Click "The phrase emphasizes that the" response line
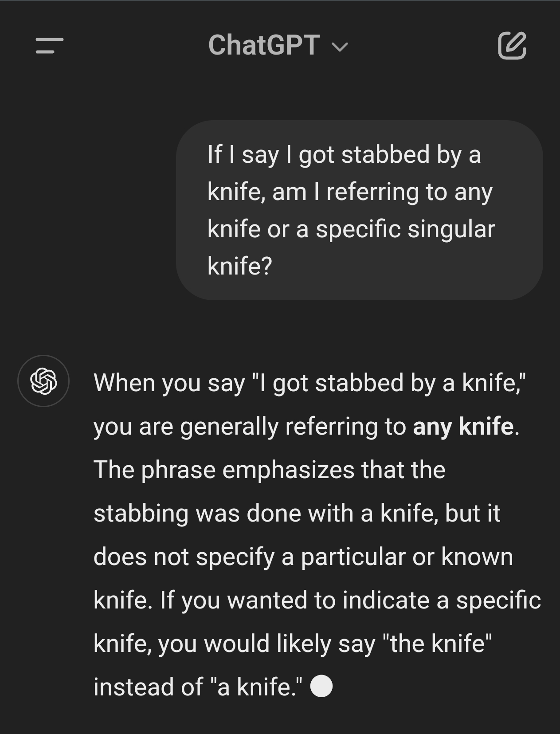 [269, 470]
